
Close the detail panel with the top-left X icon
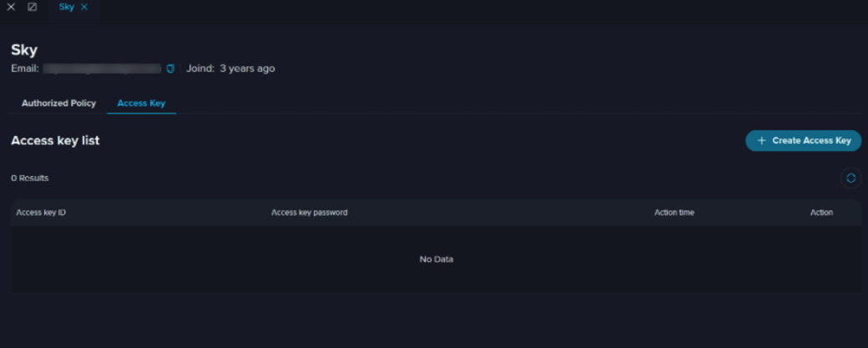click(11, 8)
